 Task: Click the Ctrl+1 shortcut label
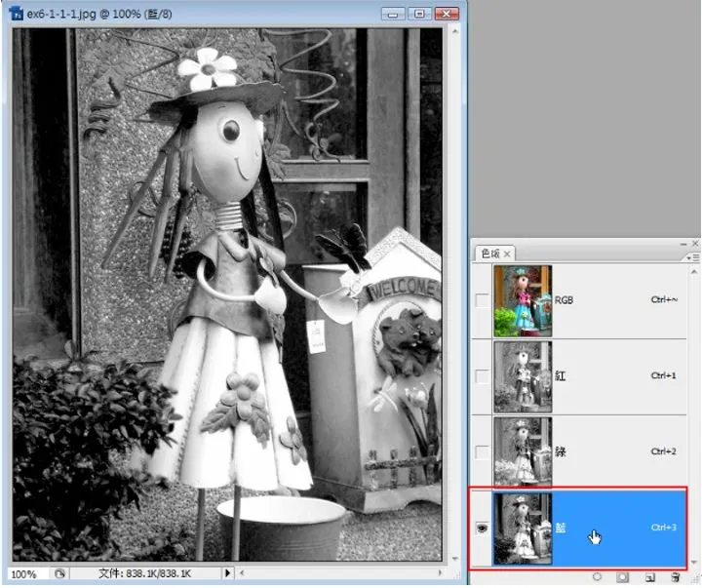(664, 375)
